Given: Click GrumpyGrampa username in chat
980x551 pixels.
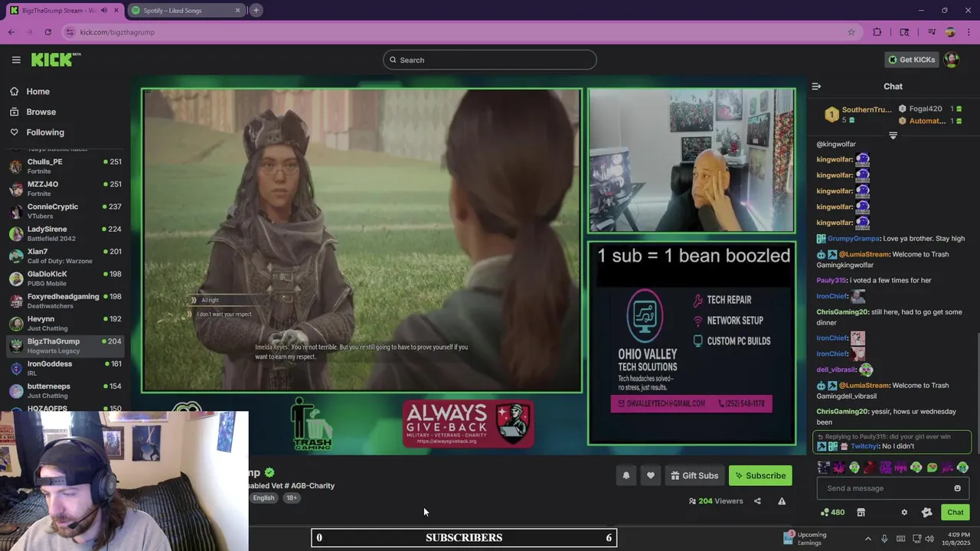Looking at the screenshot, I should pyautogui.click(x=853, y=239).
